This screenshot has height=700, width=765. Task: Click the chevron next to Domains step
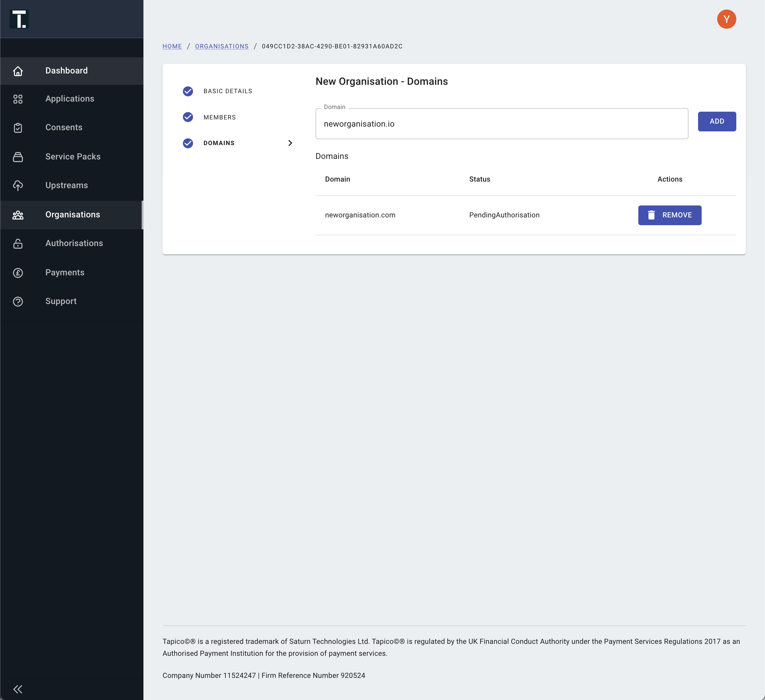click(x=290, y=143)
